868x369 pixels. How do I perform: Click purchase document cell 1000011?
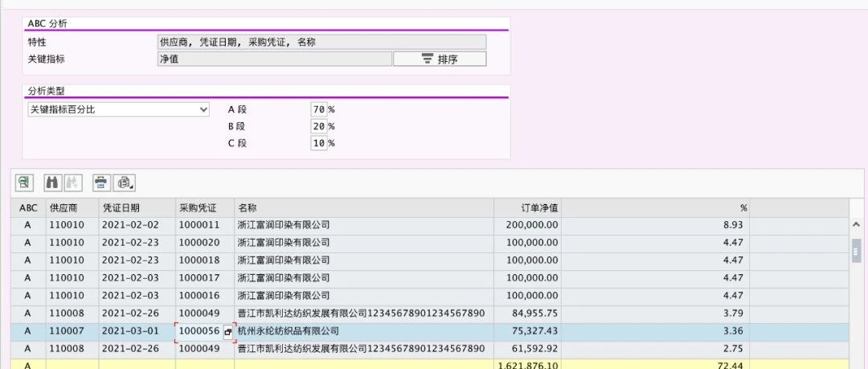click(x=205, y=225)
